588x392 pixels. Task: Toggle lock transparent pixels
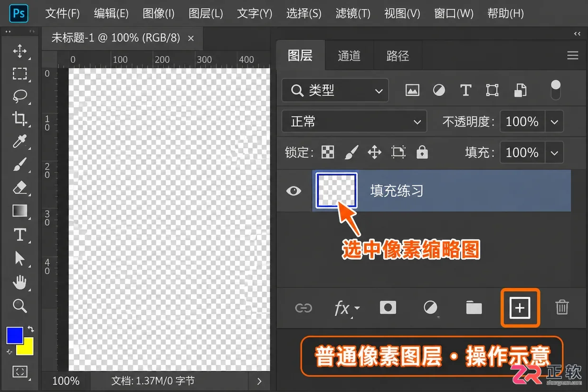tap(328, 152)
